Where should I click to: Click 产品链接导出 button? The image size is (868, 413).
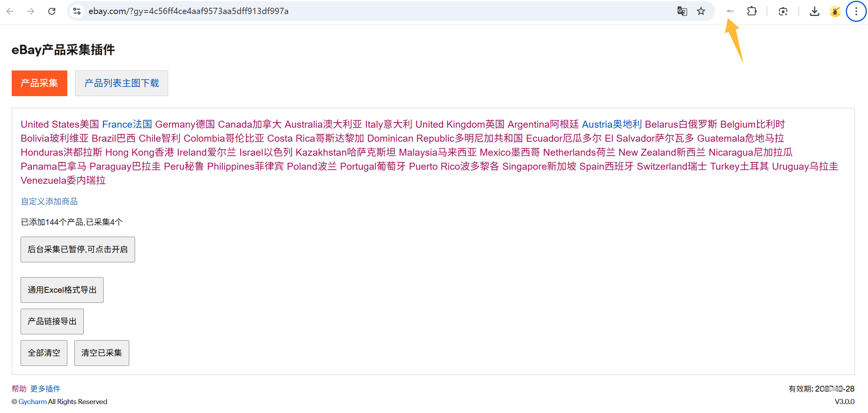[52, 322]
